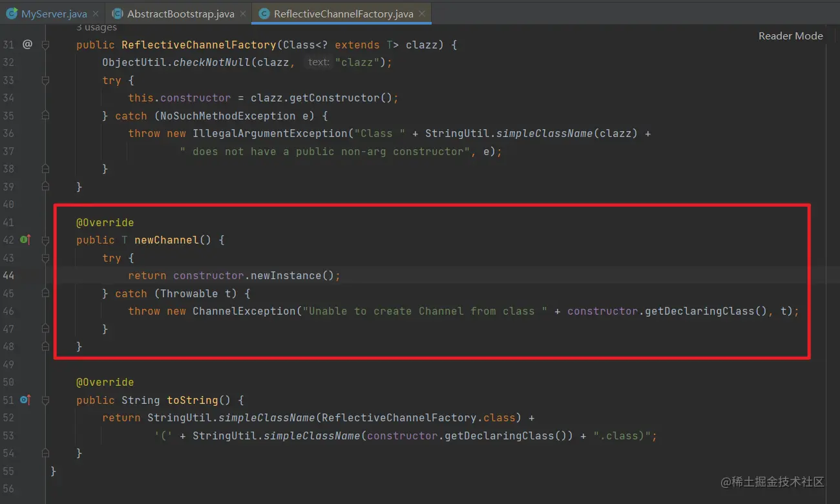
Task: Click the fold end marker on line 39
Action: coord(45,187)
